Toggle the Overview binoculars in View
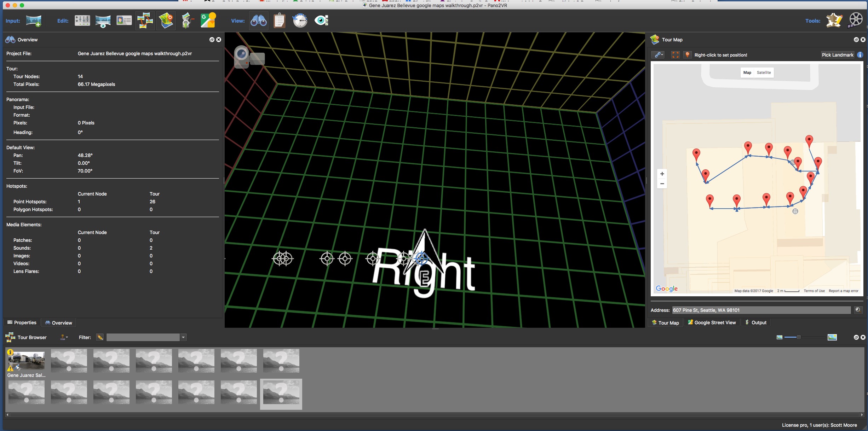The image size is (868, 431). pyautogui.click(x=259, y=21)
